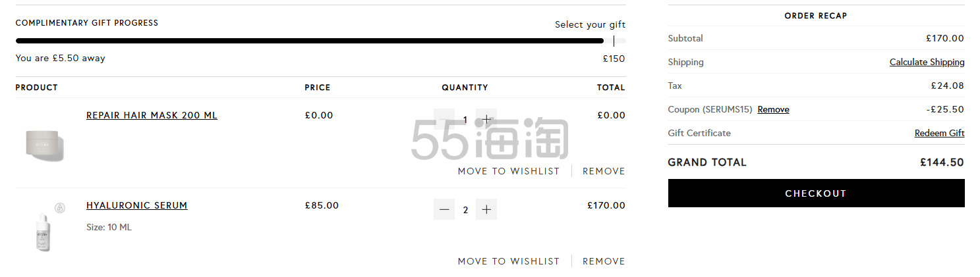Move Repair Hair Mask to wishlist
Image resolution: width=980 pixels, height=277 pixels.
(x=508, y=171)
